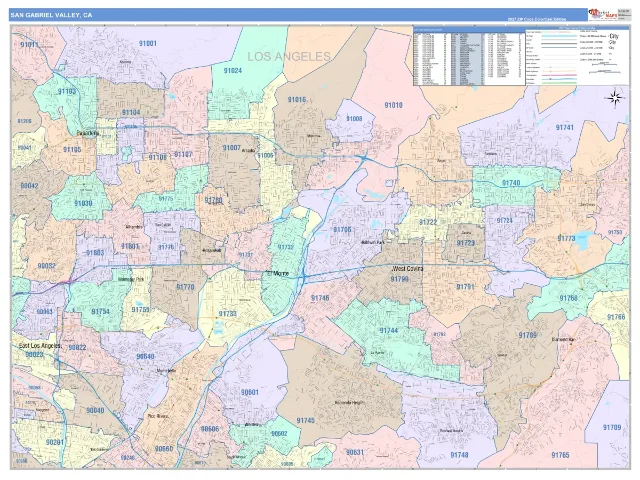Click ZIP code 91744 label

click(389, 331)
